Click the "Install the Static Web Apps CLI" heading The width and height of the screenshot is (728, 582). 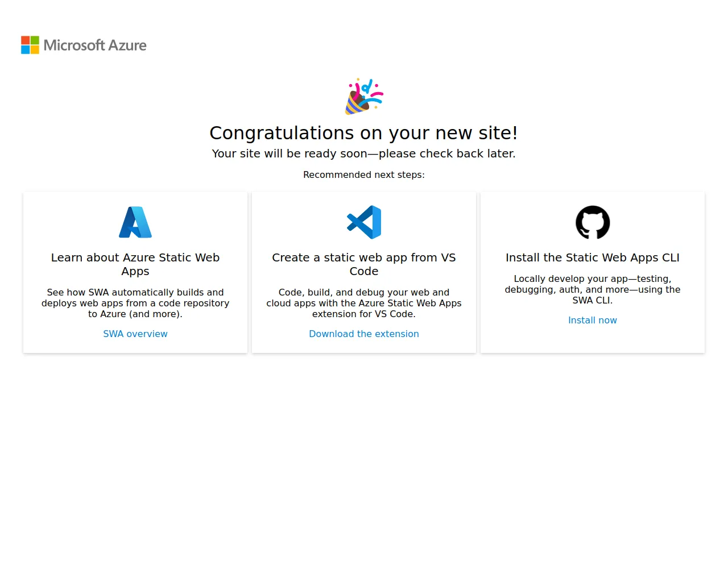tap(593, 257)
